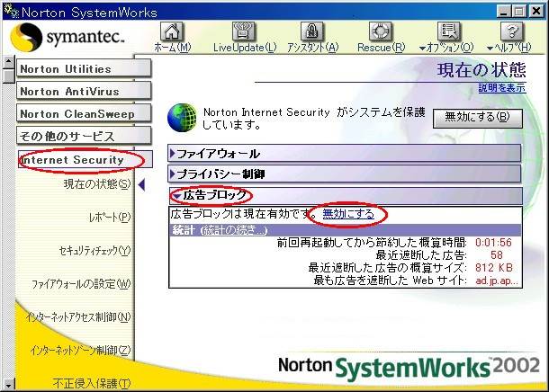The image size is (549, 392).
Task: Open ファイアウォールの設定(W) page
Action: [81, 283]
